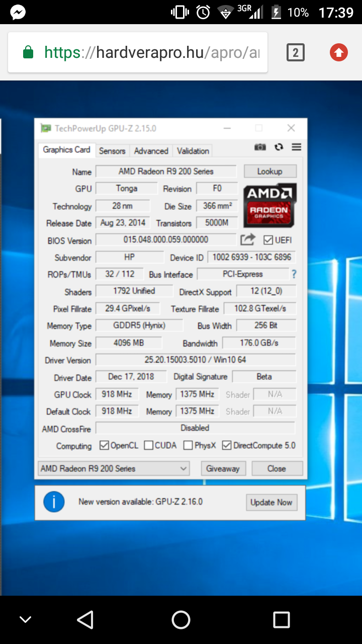The image size is (362, 644).
Task: Tap the alarm clock status icon
Action: click(203, 12)
